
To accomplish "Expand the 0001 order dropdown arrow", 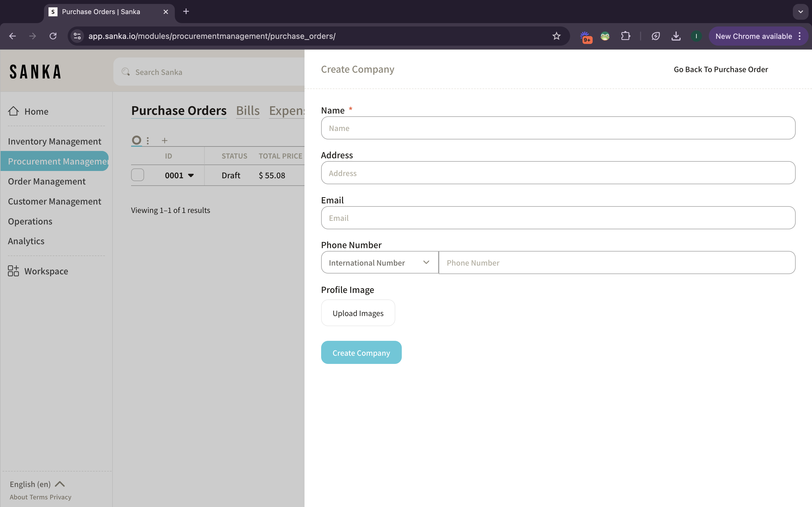I will coord(191,175).
